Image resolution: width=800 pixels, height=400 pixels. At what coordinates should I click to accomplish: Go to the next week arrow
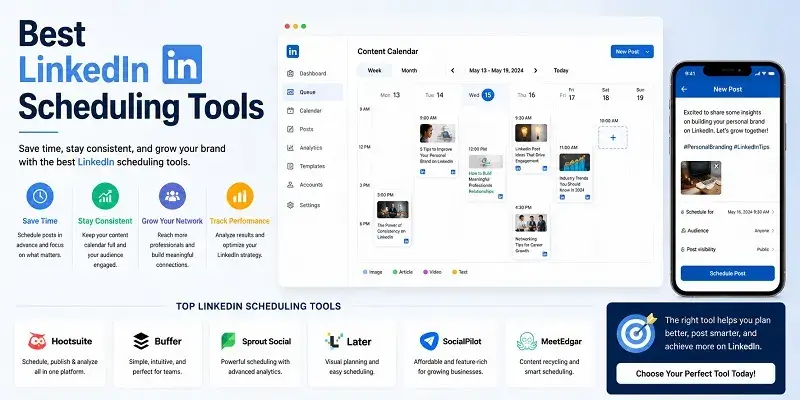535,70
